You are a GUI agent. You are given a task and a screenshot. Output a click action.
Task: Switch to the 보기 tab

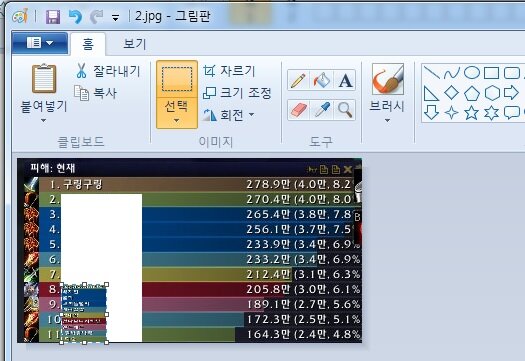[135, 44]
